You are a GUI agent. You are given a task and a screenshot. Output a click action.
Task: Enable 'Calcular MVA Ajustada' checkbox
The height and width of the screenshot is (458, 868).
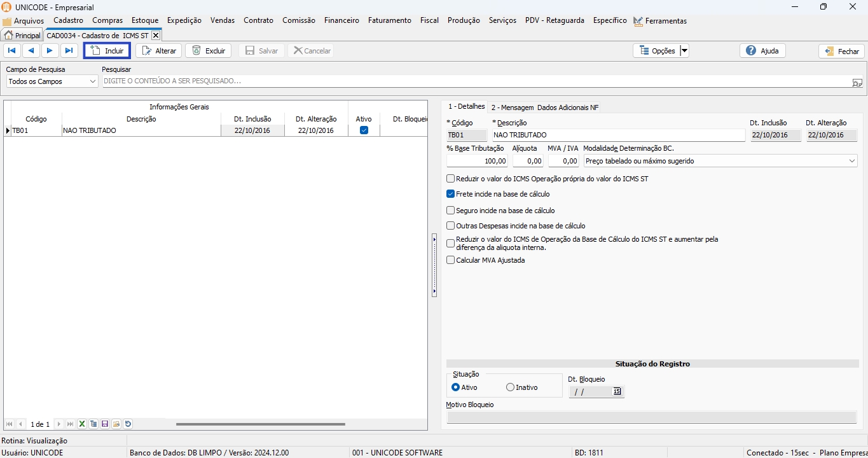pos(451,260)
